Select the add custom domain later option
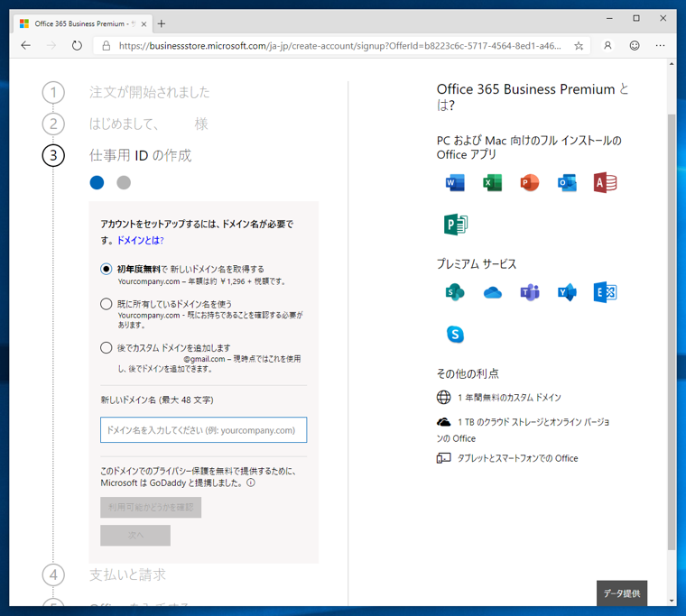 click(106, 347)
